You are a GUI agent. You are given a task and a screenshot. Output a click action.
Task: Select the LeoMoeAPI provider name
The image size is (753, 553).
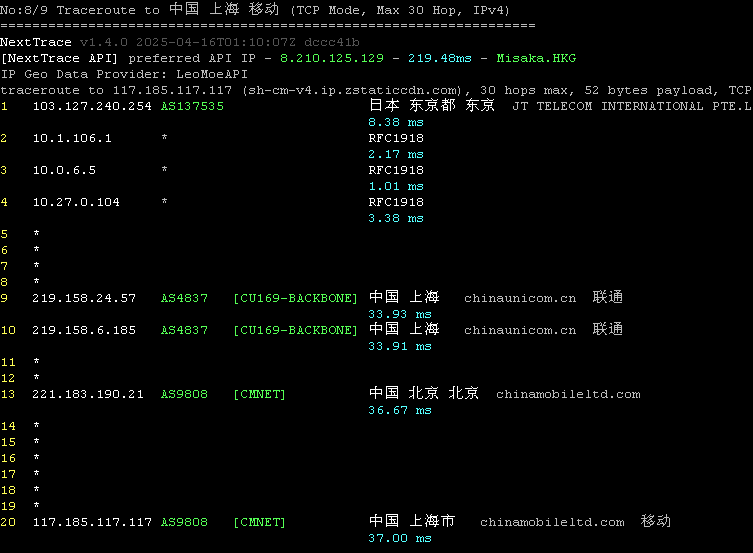pyautogui.click(x=208, y=74)
